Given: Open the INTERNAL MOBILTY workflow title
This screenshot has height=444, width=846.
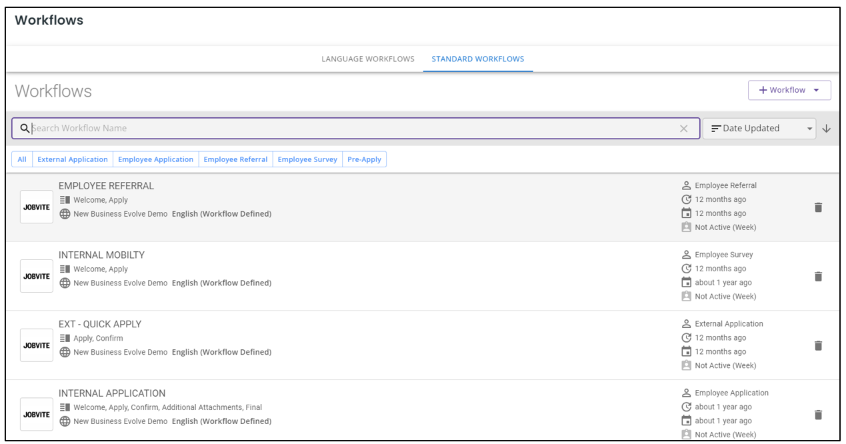Looking at the screenshot, I should click(x=101, y=255).
